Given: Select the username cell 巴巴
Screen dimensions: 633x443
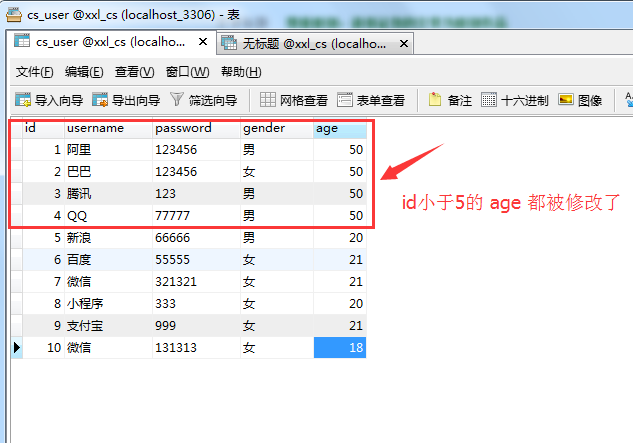Looking at the screenshot, I should [x=108, y=172].
